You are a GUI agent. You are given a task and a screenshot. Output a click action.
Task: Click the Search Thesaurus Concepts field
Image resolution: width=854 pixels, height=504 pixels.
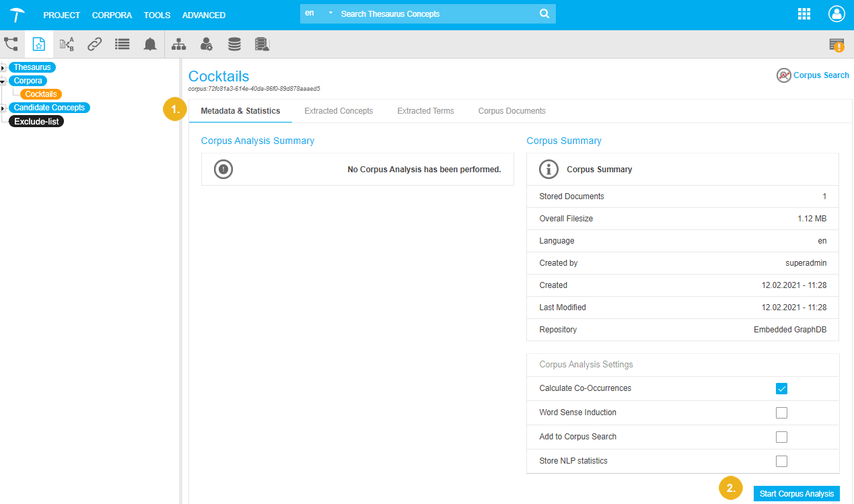coord(437,14)
